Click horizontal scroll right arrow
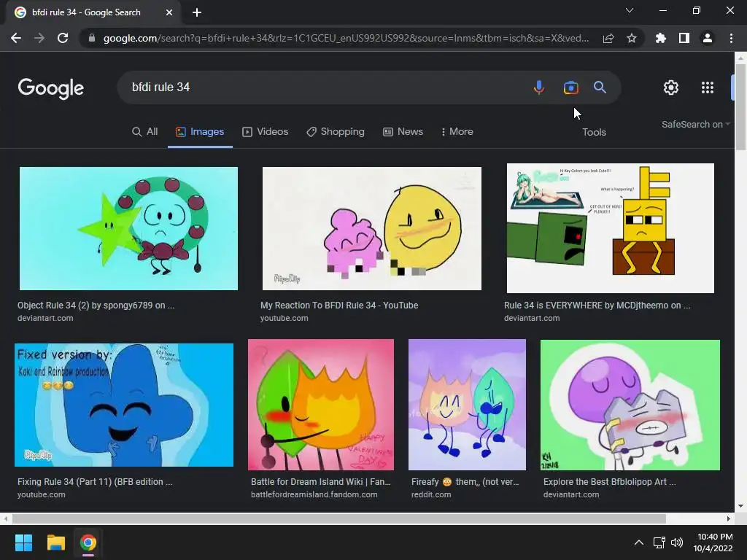Image resolution: width=747 pixels, height=560 pixels. tap(729, 518)
